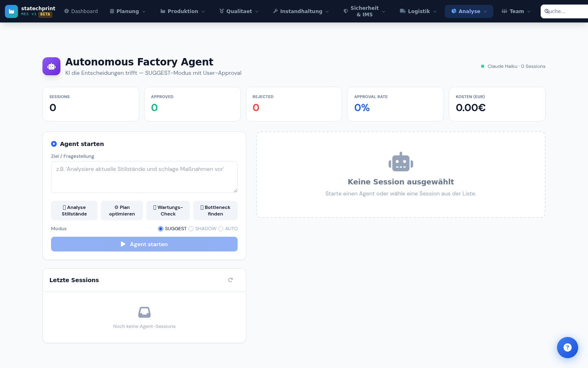588x368 pixels.
Task: Expand the Analyse dropdown chevron
Action: point(485,12)
